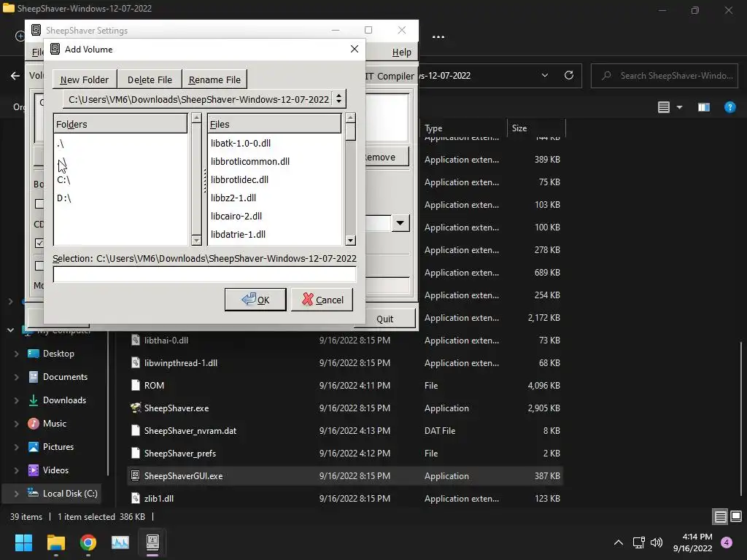Expand Documents in navigation pane

(16, 377)
